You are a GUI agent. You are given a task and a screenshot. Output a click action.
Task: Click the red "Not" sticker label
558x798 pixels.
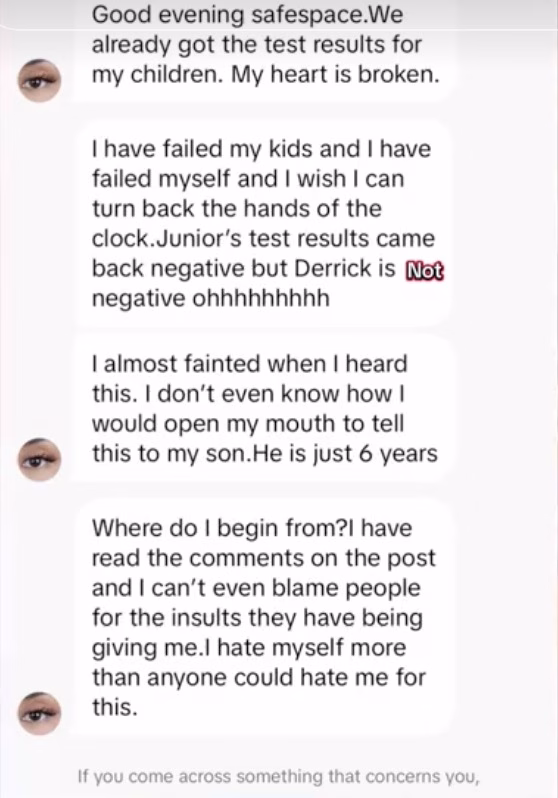click(424, 271)
